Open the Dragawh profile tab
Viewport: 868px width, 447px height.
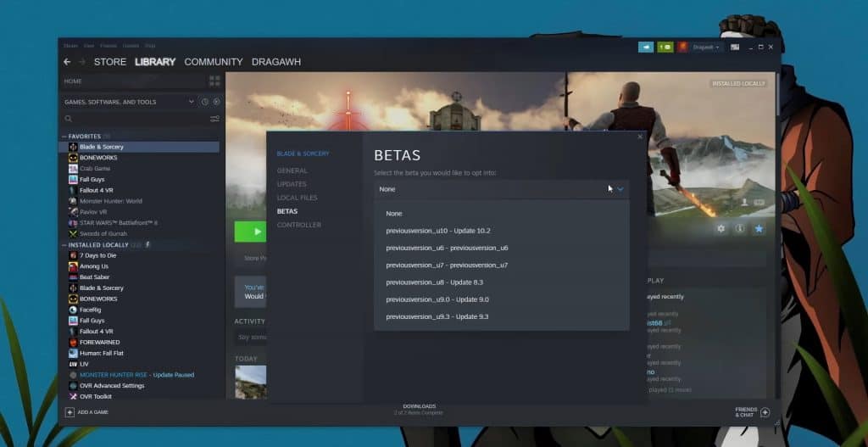pyautogui.click(x=276, y=62)
